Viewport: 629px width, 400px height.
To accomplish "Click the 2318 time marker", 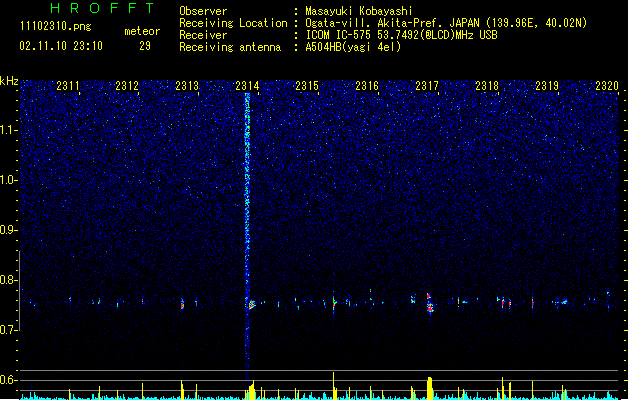I will coord(487,86).
